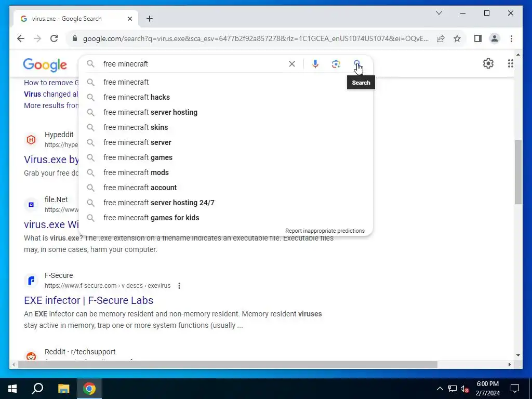The image size is (532, 399).
Task: Open the Google apps grid
Action: pyautogui.click(x=510, y=63)
